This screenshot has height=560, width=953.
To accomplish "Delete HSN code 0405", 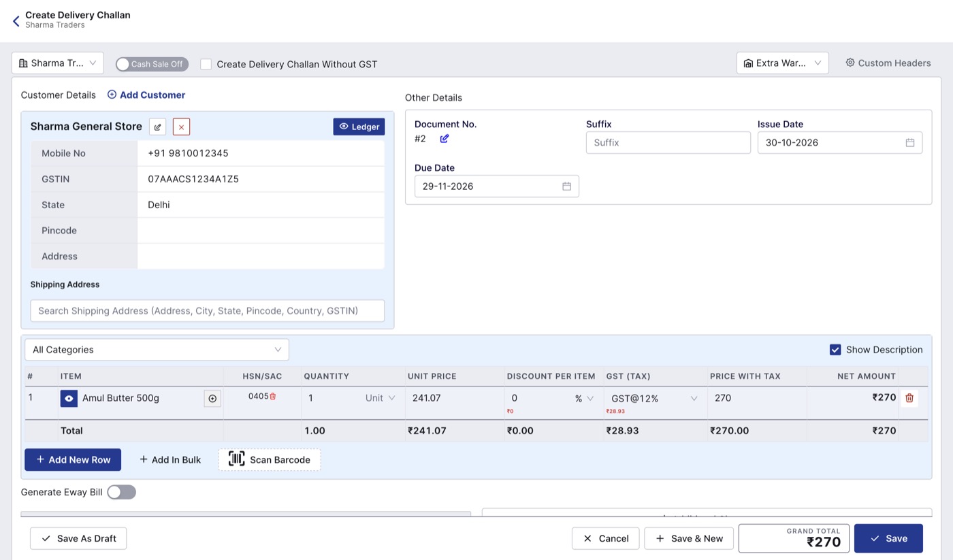I will 273,396.
